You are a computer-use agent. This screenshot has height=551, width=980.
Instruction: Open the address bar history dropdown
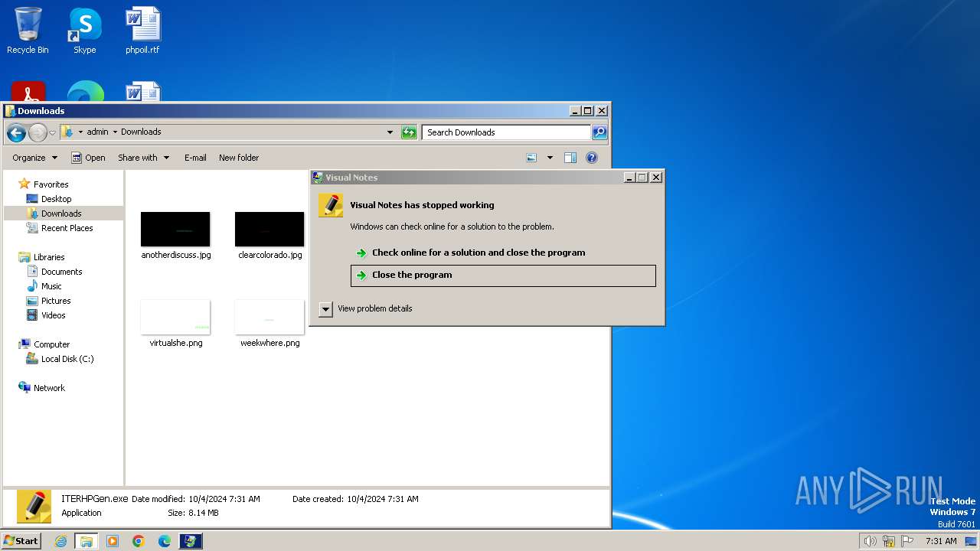tap(390, 132)
